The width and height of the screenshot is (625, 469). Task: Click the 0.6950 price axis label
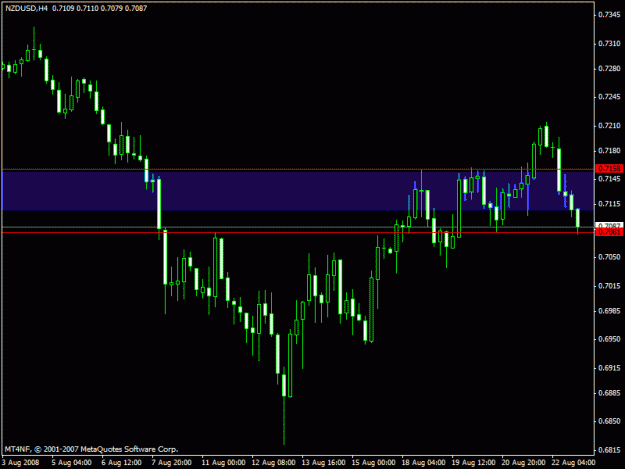[609, 339]
